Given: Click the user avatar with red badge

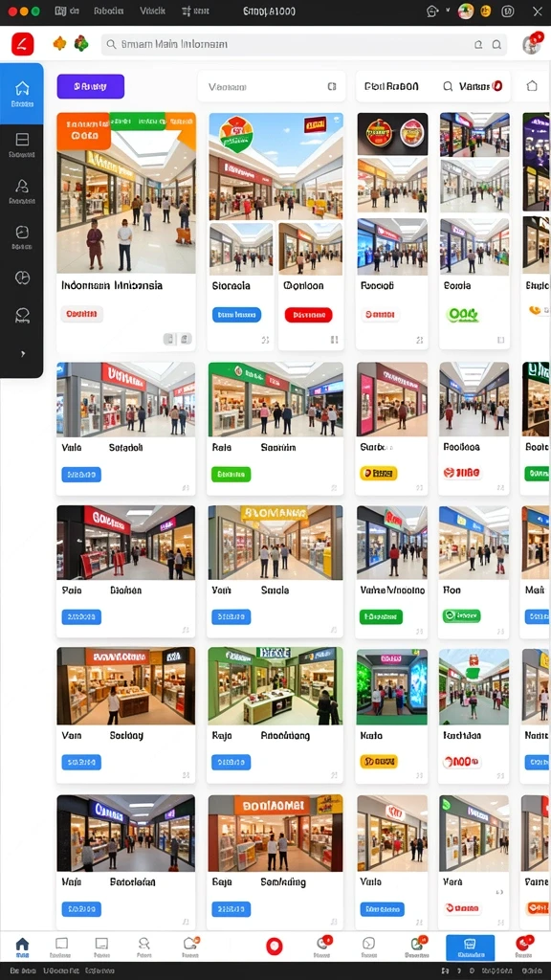Looking at the screenshot, I should tap(532, 44).
